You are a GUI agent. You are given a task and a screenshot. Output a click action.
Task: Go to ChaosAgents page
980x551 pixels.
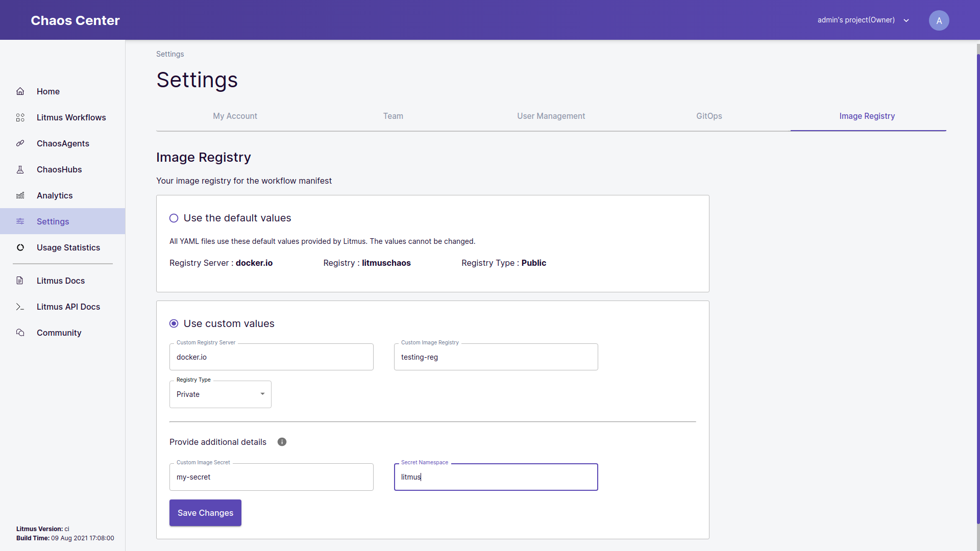point(63,143)
